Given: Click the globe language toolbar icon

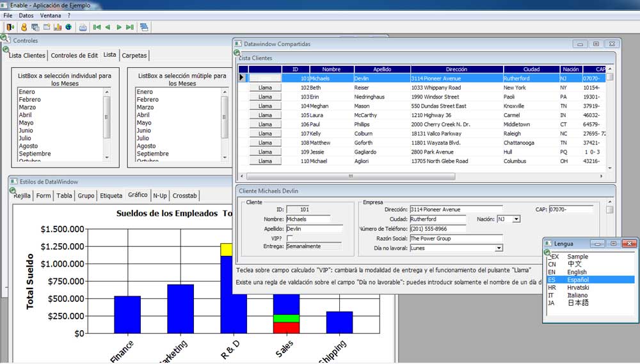Looking at the screenshot, I should tap(68, 27).
